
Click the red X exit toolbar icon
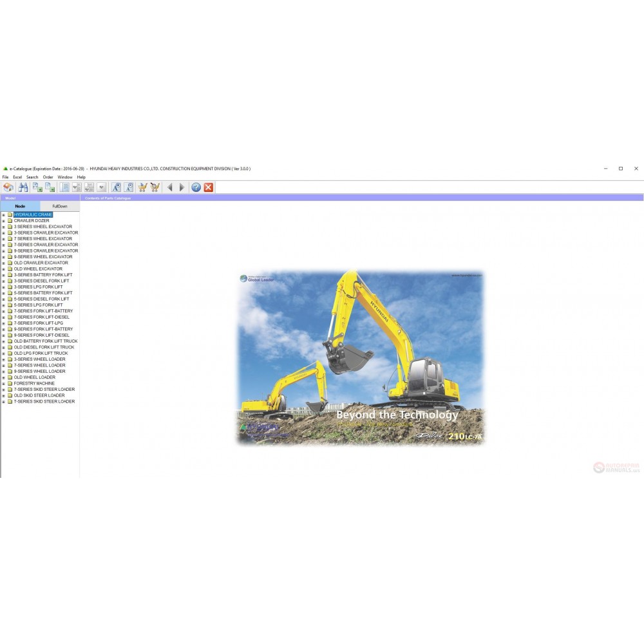pyautogui.click(x=209, y=187)
